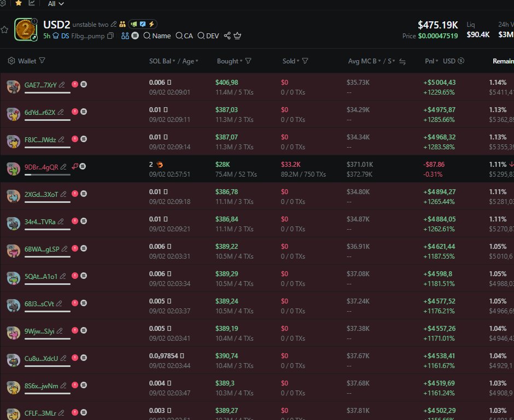Image resolution: width=514 pixels, height=420 pixels.
Task: Sort by Bought column
Action: [x=230, y=61]
